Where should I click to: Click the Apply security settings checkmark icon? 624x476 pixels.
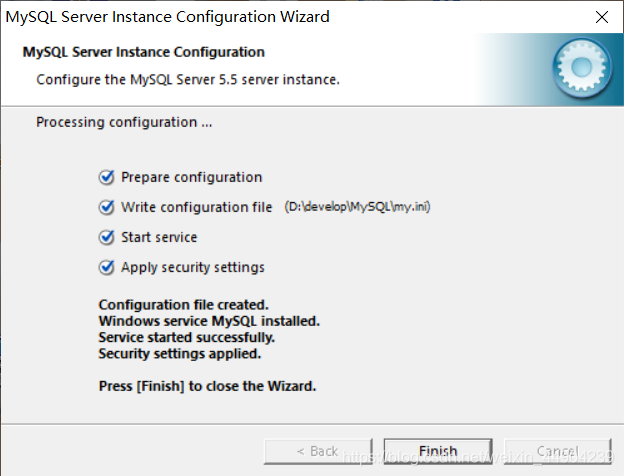coord(107,267)
